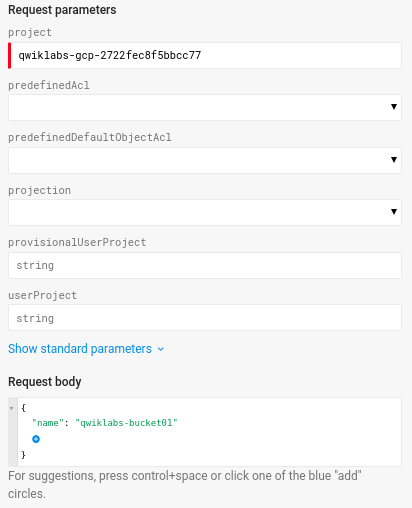Click the provisionalUserProject label
Viewport: 412px width, 508px height.
coord(77,242)
